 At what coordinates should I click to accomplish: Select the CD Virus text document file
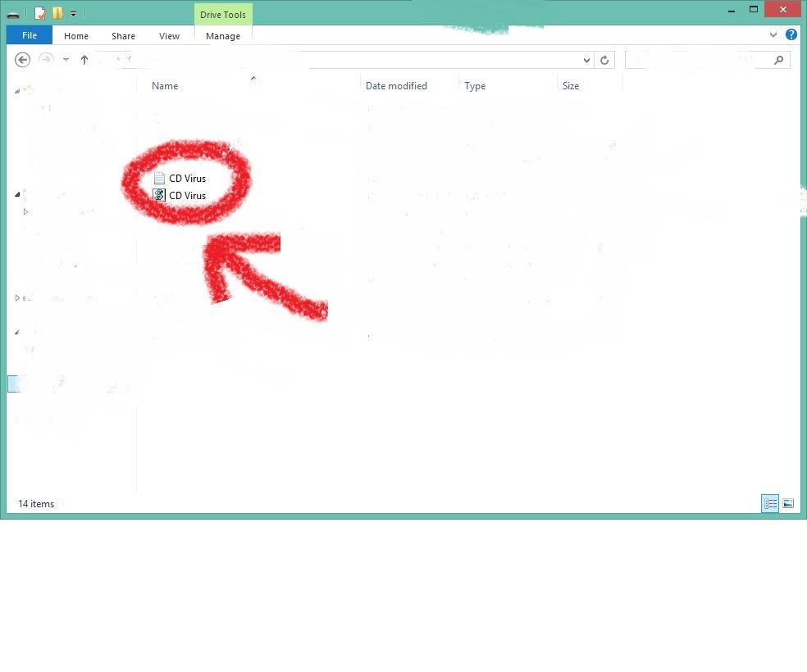click(x=180, y=179)
